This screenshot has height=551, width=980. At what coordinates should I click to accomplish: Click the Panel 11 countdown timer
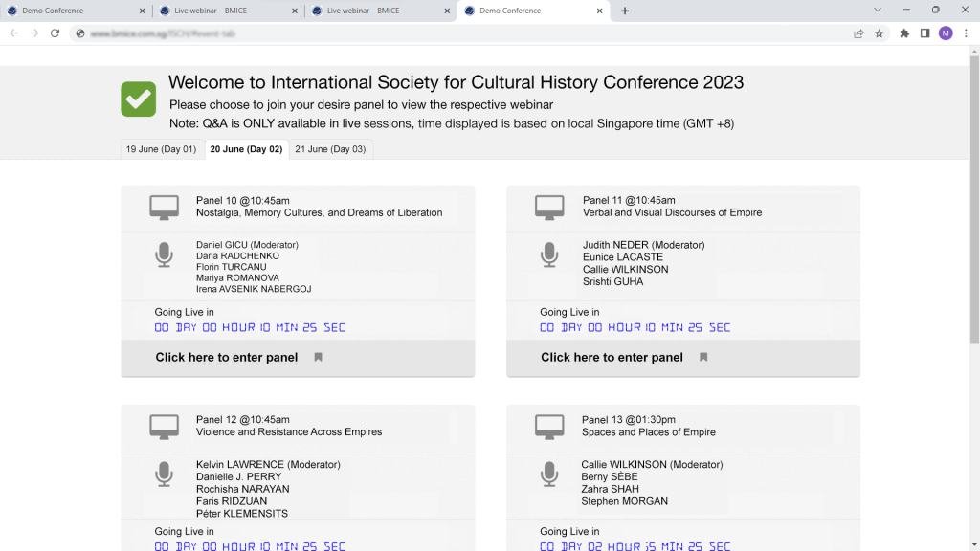(635, 327)
